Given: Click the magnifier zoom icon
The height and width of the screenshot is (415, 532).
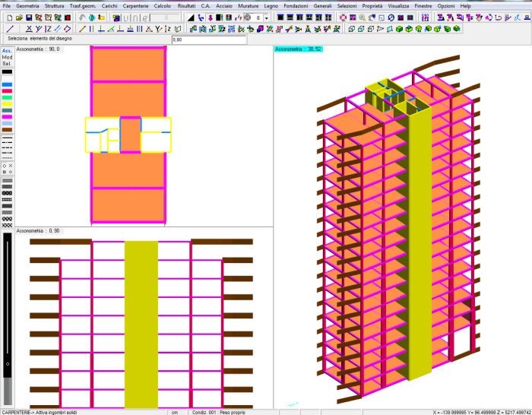Looking at the screenshot, I should click(x=362, y=17).
